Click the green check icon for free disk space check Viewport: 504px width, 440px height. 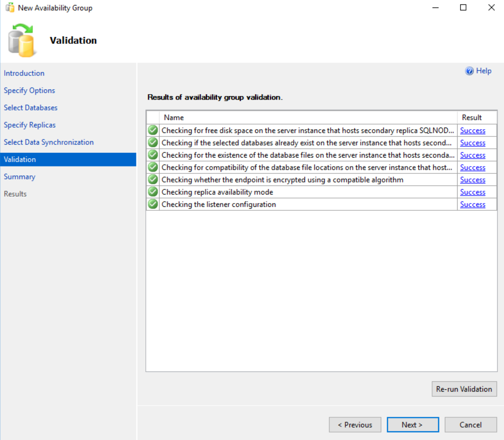point(153,131)
